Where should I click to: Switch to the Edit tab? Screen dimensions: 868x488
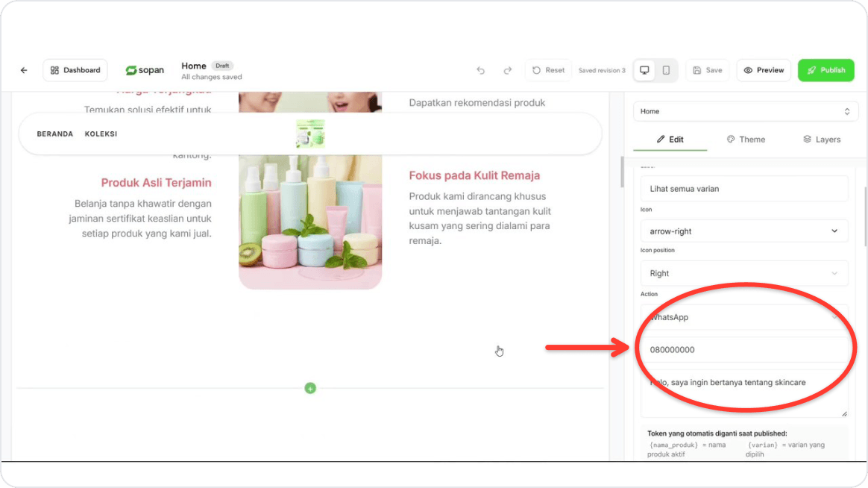(x=670, y=140)
